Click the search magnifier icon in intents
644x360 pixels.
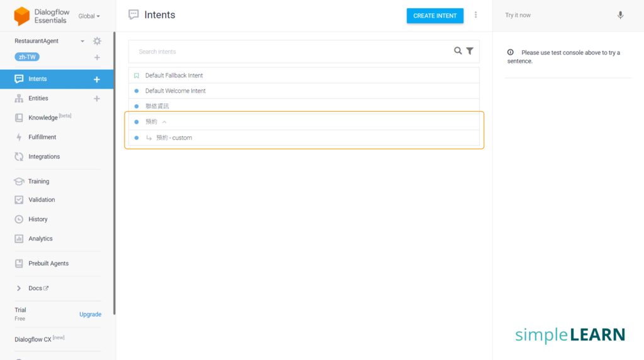coord(458,51)
